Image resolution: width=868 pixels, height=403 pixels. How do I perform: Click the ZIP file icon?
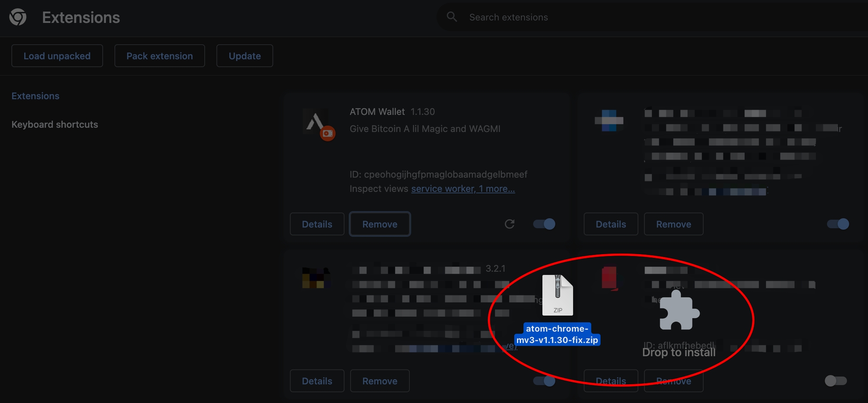point(558,295)
